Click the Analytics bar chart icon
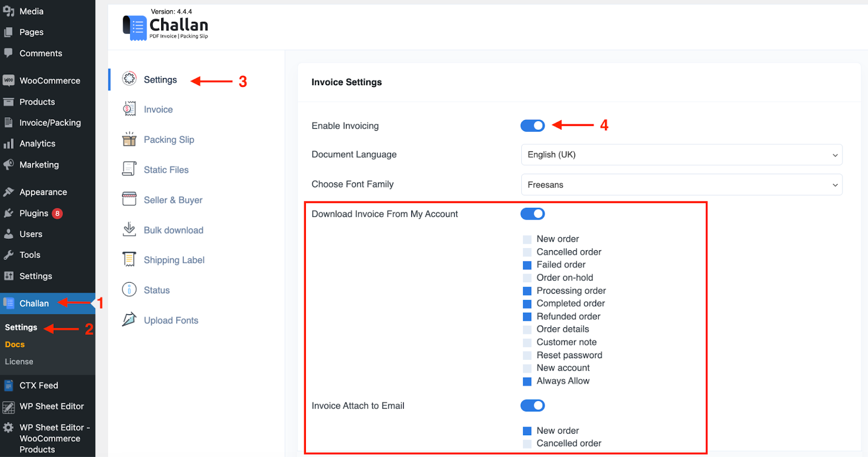 tap(8, 144)
